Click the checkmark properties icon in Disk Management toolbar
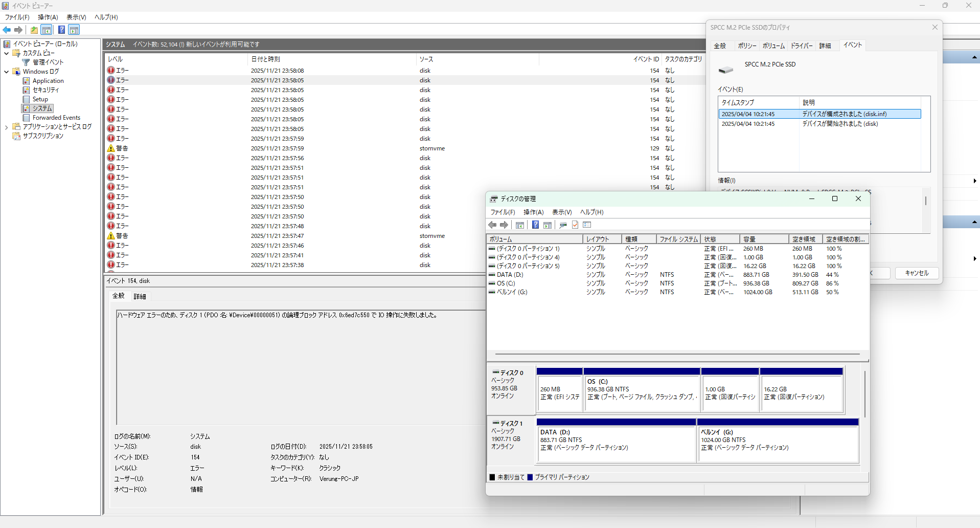 point(575,225)
